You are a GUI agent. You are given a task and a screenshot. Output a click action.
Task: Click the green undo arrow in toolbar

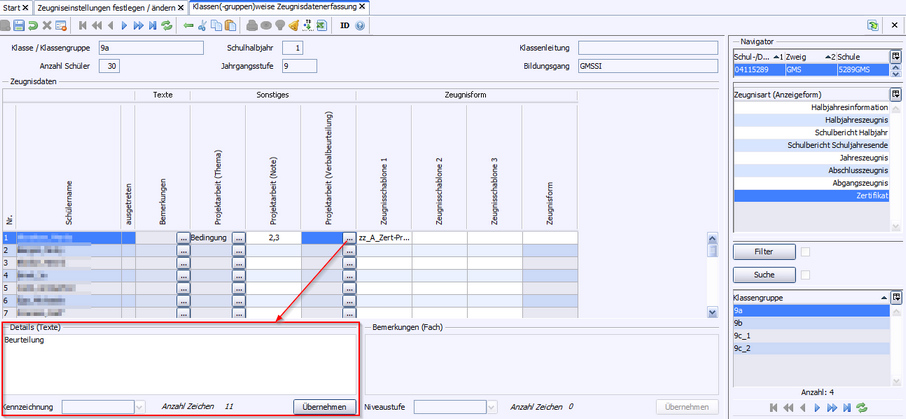[x=33, y=24]
